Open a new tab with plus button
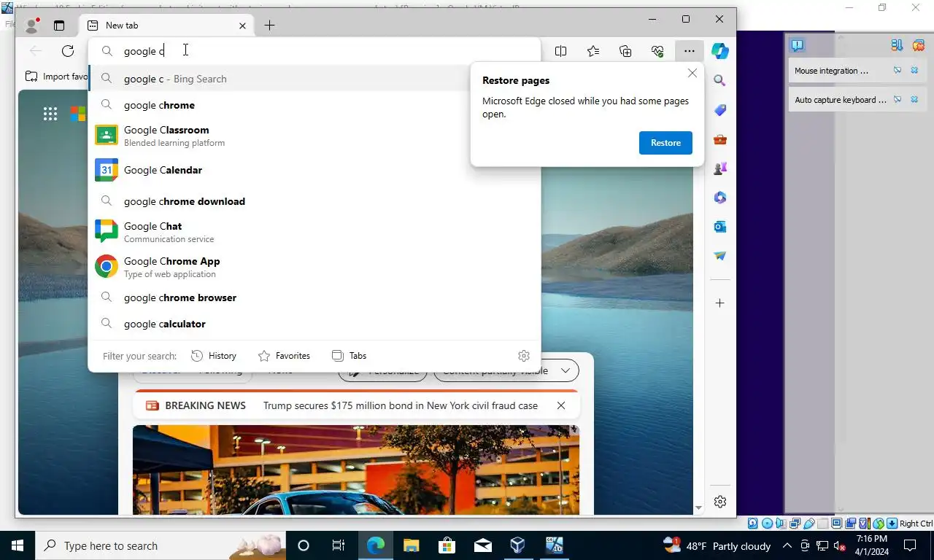Screen dimensions: 934x560 point(269,26)
